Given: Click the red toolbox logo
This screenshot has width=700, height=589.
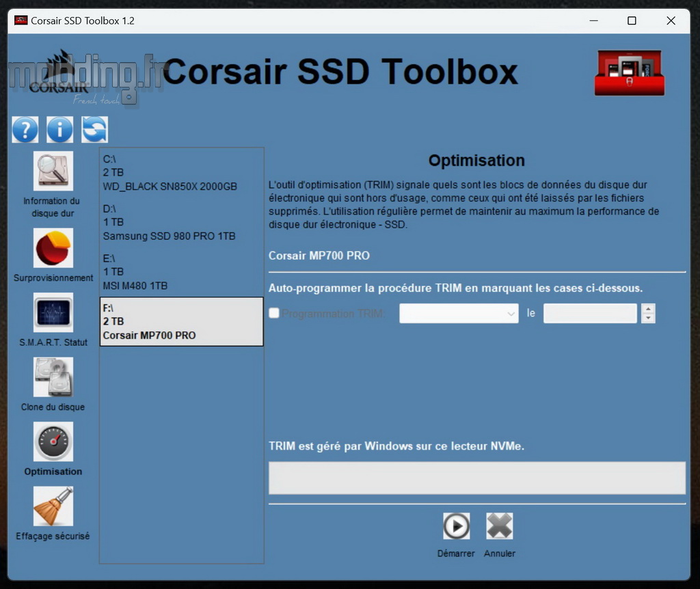Looking at the screenshot, I should pyautogui.click(x=630, y=72).
